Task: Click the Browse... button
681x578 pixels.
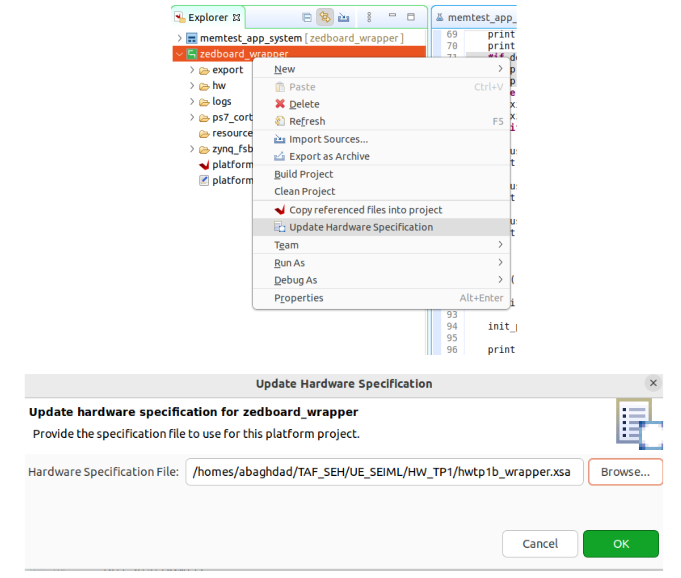Action: click(625, 472)
